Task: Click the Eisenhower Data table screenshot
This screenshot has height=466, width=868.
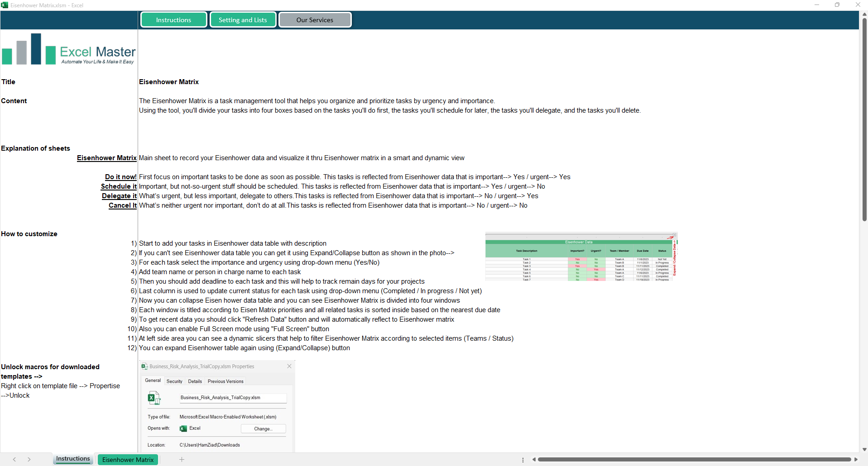Action: (x=581, y=257)
